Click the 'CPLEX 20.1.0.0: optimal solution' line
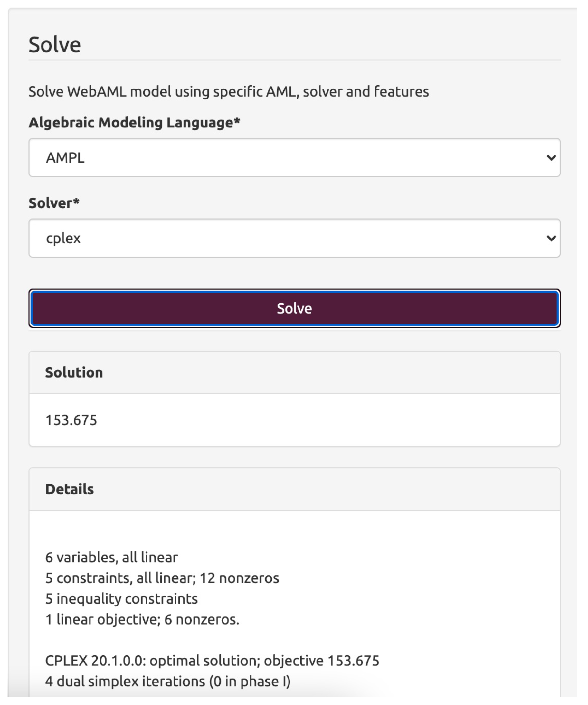 click(x=212, y=661)
